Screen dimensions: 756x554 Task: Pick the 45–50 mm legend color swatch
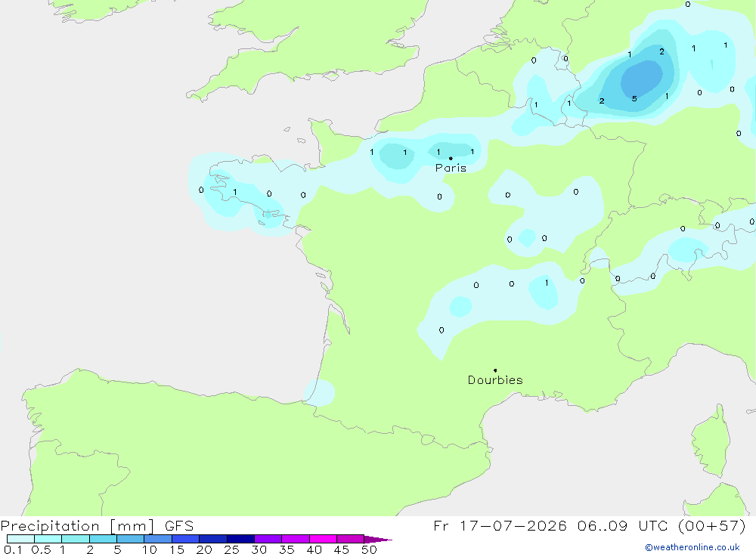(x=350, y=539)
